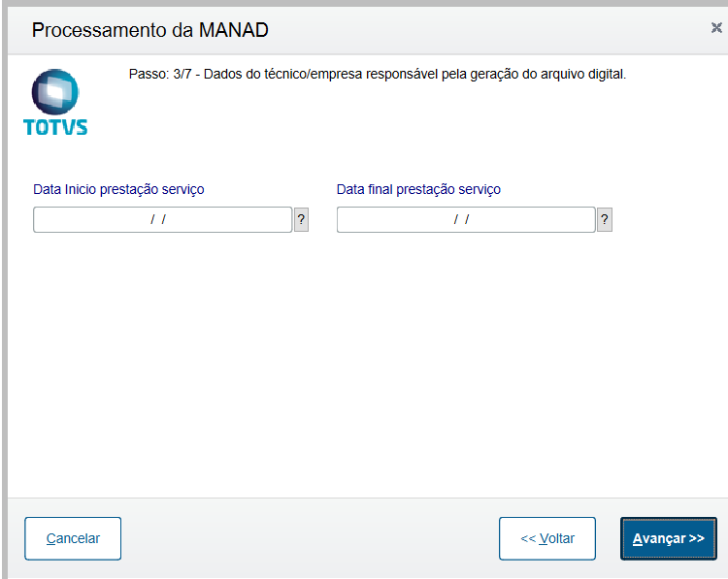Click the "Passo: 3/7" step description
Image resolution: width=728 pixels, height=579 pixels.
[378, 74]
